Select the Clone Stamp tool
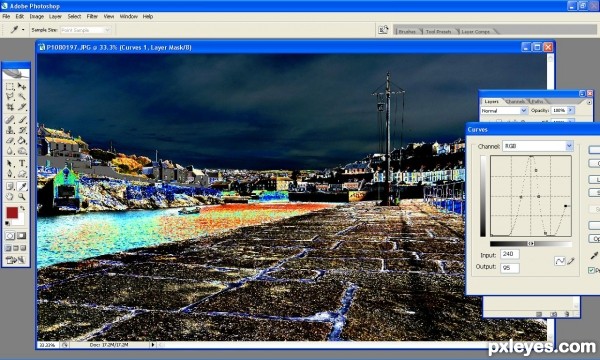 tap(10, 130)
